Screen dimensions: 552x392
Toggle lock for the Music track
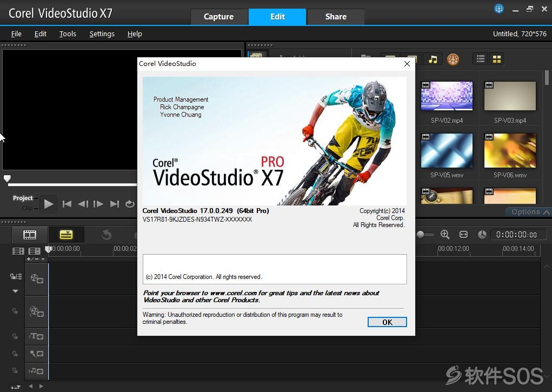[15, 370]
